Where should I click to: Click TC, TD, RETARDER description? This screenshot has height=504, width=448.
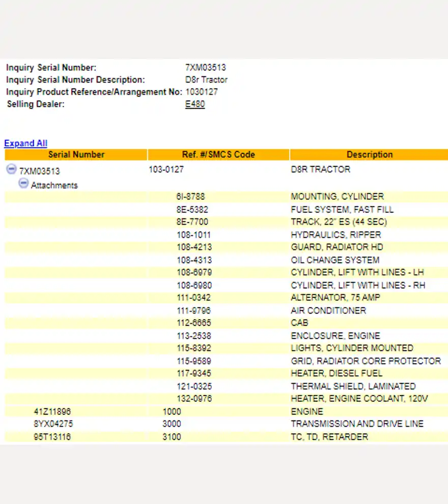pyautogui.click(x=329, y=437)
